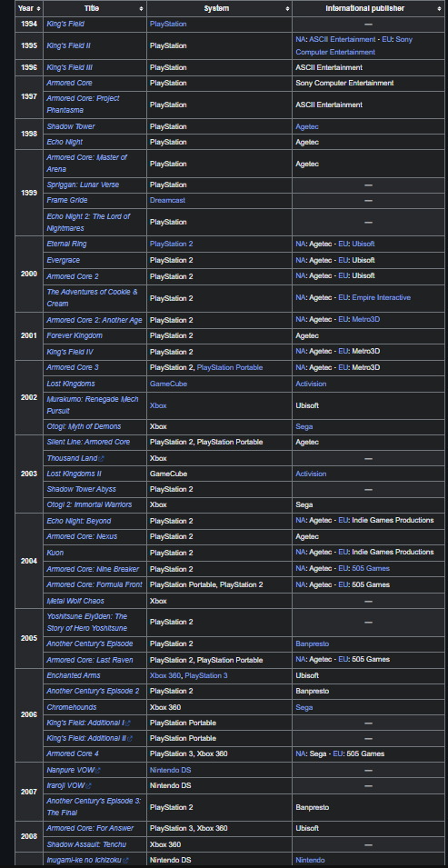Open the Shadow Tower game link
This screenshot has height=868, width=448.
[x=71, y=126]
